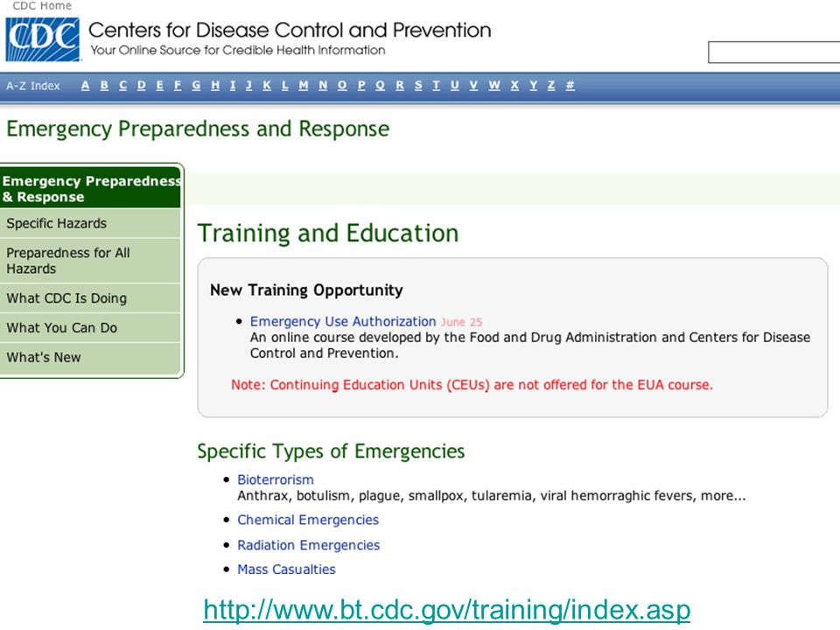
Task: Select letter O in A-Z Index
Action: click(x=342, y=85)
